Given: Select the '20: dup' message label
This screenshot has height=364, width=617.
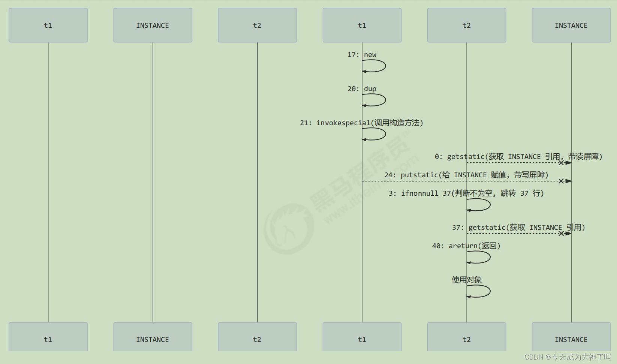Looking at the screenshot, I should pos(362,89).
